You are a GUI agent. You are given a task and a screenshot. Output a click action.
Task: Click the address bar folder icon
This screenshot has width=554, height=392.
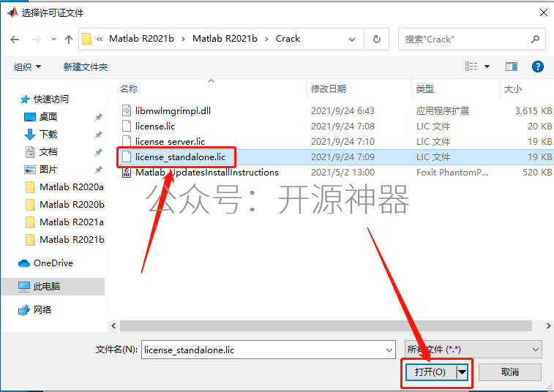[86, 39]
